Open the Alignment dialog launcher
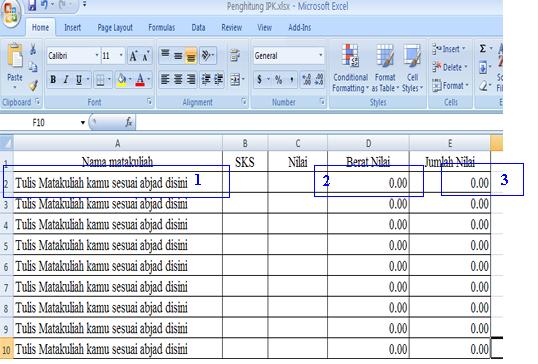538x364 pixels. tap(244, 102)
